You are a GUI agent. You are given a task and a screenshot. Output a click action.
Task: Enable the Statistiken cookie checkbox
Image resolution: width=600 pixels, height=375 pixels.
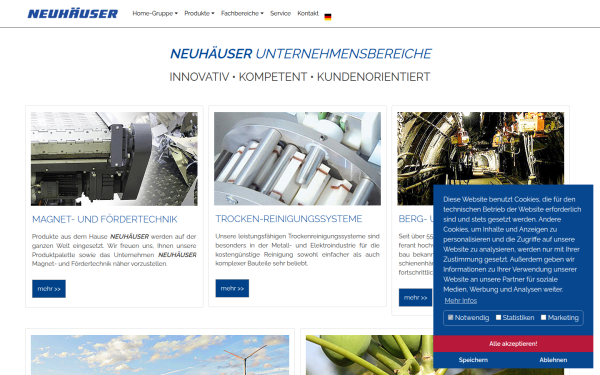coord(498,317)
